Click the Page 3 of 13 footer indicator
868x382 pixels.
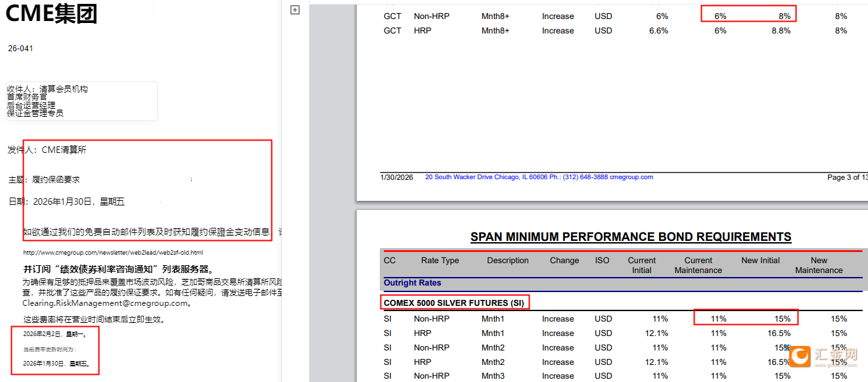(848, 177)
